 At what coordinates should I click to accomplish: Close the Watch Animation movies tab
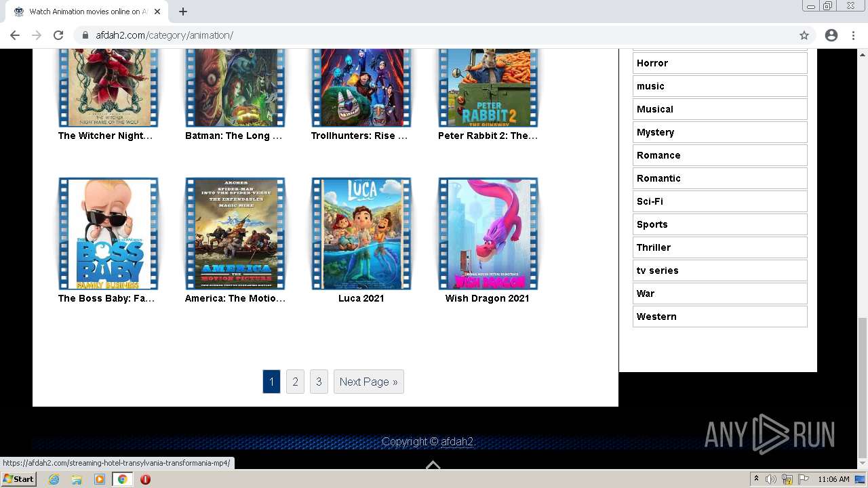coord(157,12)
